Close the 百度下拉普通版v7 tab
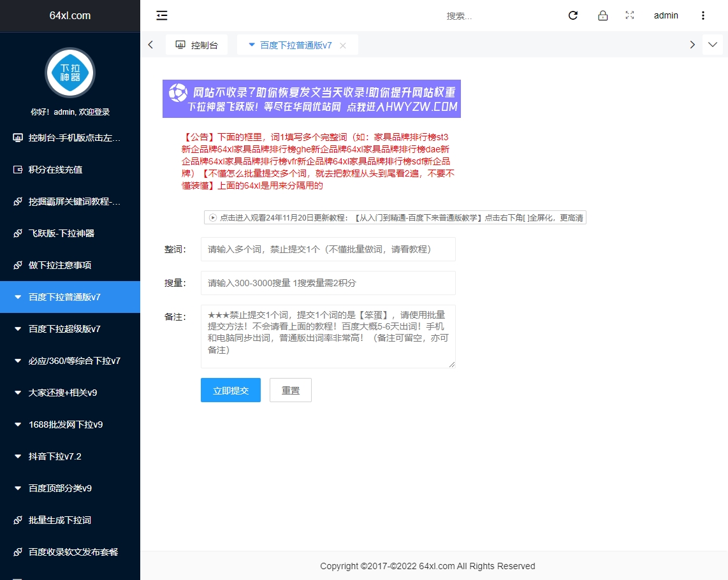This screenshot has width=728, height=580. [x=343, y=45]
